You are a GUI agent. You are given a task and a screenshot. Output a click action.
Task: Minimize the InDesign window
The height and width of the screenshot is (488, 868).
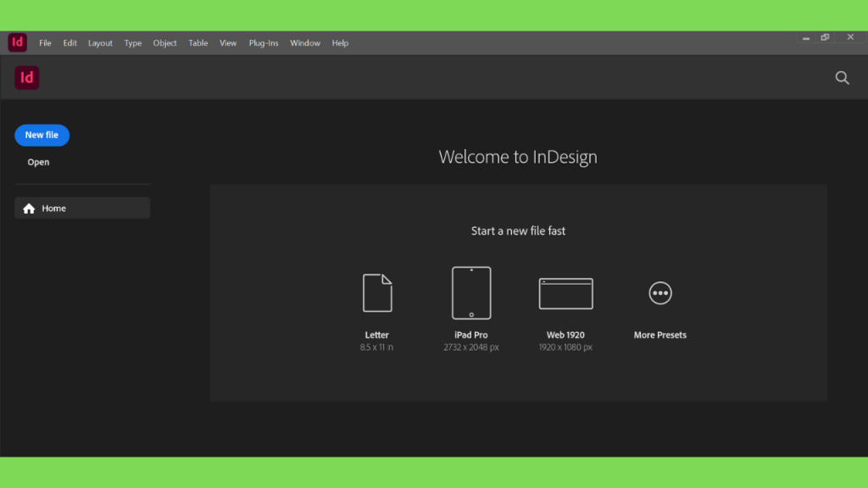pyautogui.click(x=806, y=37)
